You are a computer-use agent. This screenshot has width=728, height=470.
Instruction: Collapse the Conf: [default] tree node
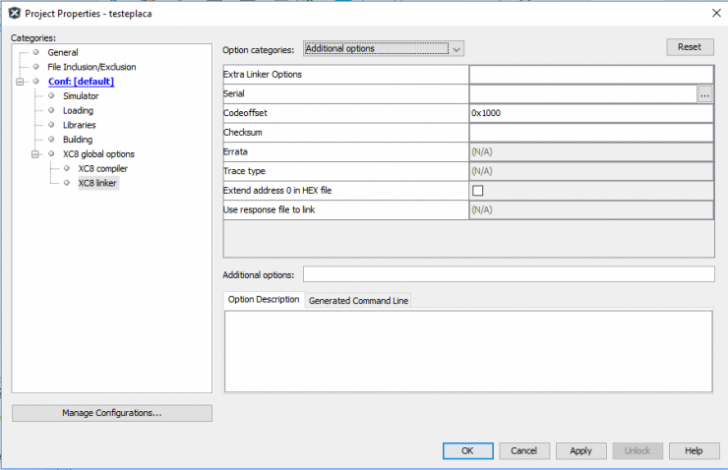(21, 82)
